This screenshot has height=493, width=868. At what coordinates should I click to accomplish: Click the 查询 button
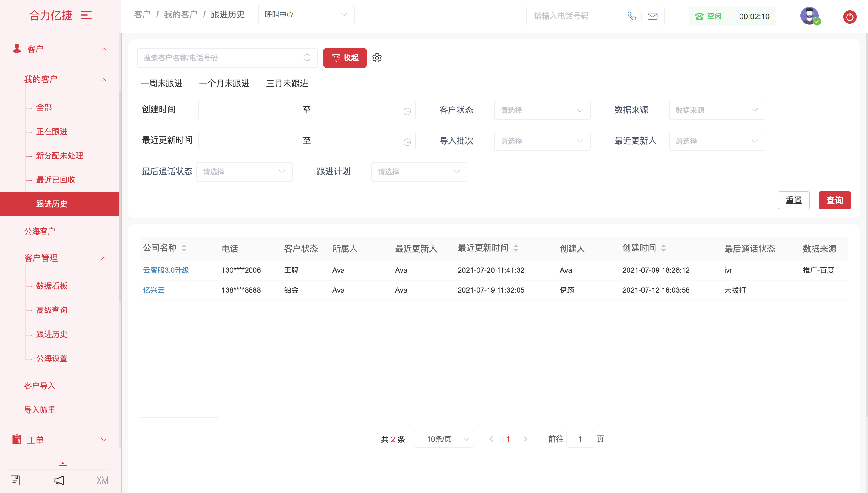[834, 200]
